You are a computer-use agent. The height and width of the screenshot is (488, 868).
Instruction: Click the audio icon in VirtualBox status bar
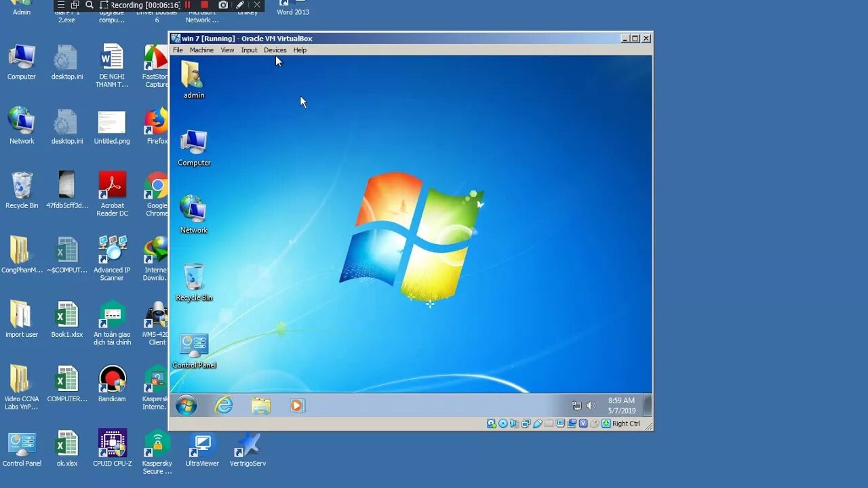(514, 424)
